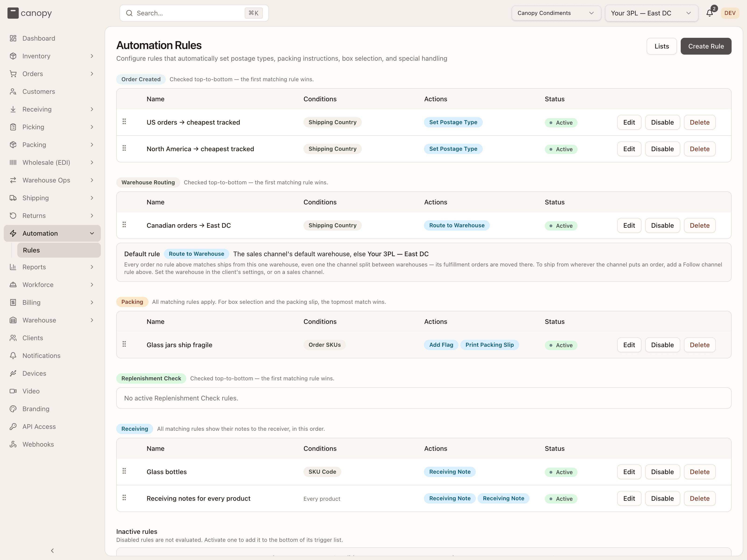Viewport: 747px width, 560px height.
Task: Delete the North America cheapest tracked rule
Action: [x=699, y=149]
